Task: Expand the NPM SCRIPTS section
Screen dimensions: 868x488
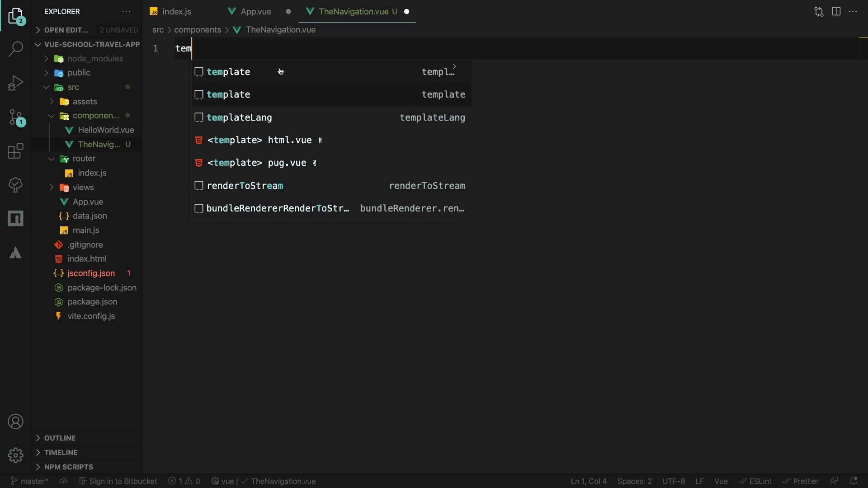Action: pyautogui.click(x=68, y=467)
